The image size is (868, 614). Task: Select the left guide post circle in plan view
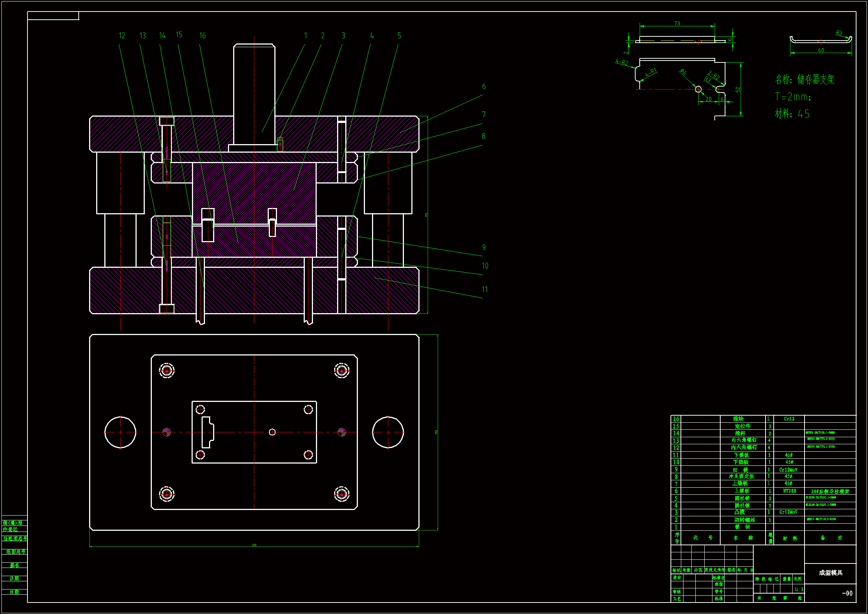(x=121, y=432)
